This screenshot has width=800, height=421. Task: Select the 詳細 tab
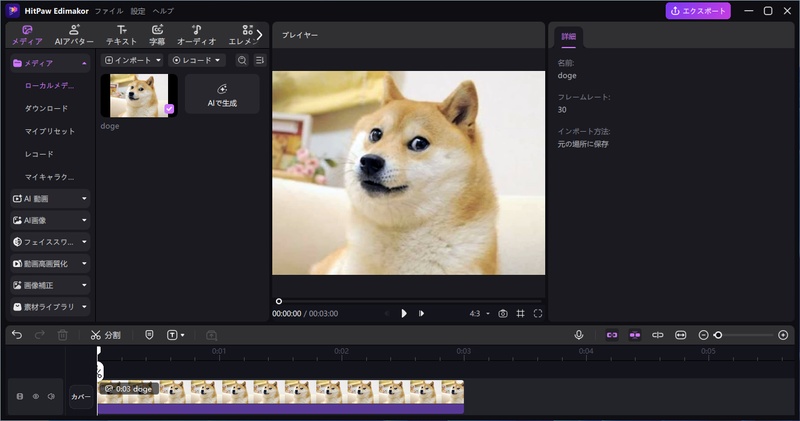click(x=568, y=37)
